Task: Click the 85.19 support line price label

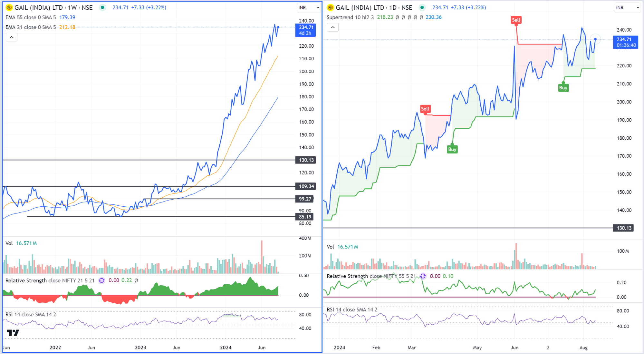Action: (x=305, y=217)
